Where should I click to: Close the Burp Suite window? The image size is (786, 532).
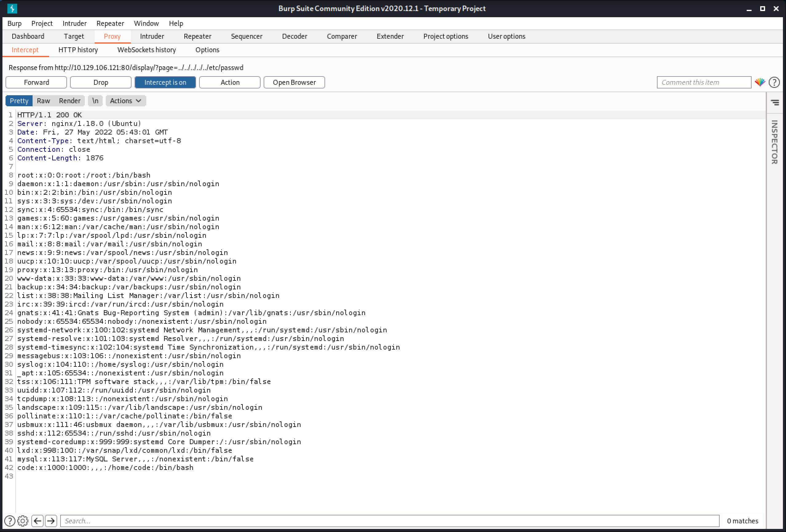pos(776,9)
